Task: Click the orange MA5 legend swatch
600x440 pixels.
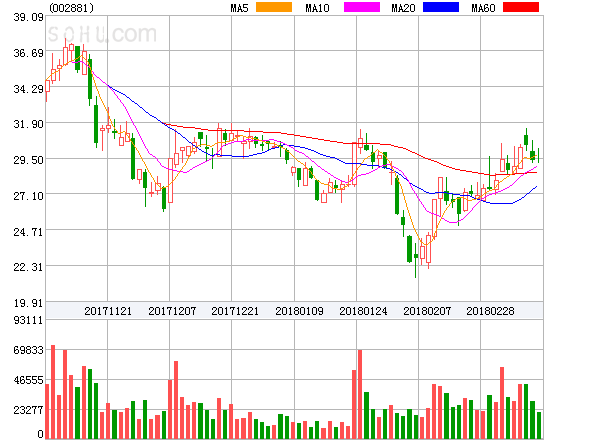Action: click(274, 7)
